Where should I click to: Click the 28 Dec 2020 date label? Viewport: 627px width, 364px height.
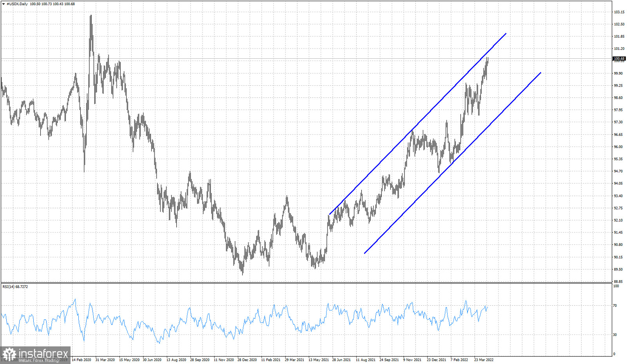pos(247,360)
